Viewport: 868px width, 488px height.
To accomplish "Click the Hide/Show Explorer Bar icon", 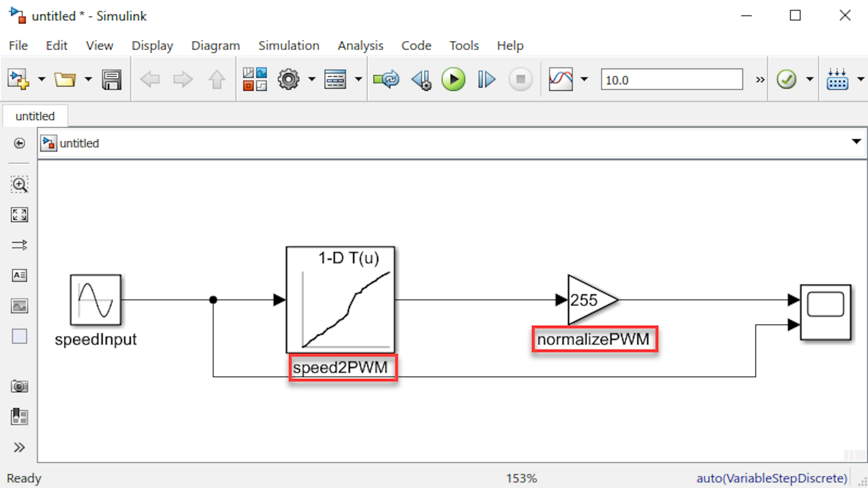I will coord(20,143).
